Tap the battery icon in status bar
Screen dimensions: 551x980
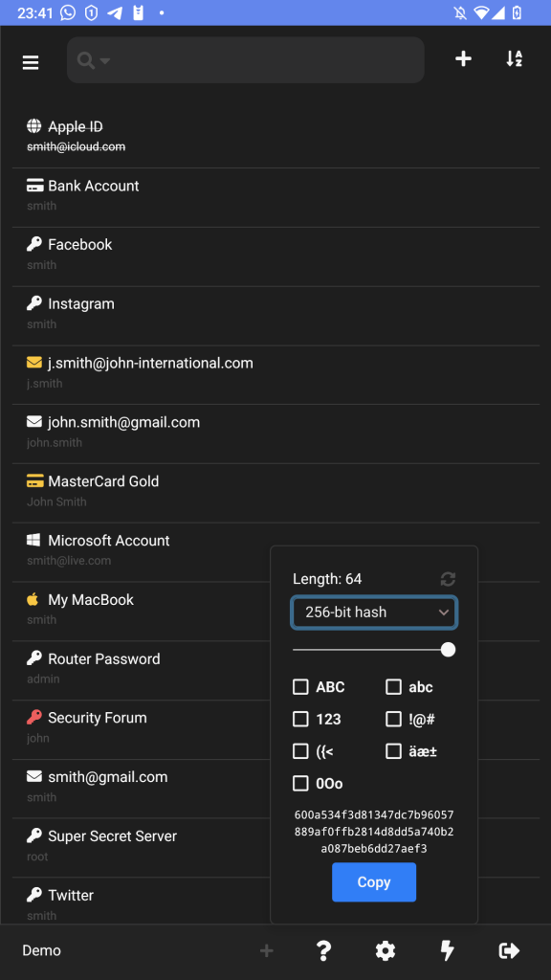tap(517, 12)
